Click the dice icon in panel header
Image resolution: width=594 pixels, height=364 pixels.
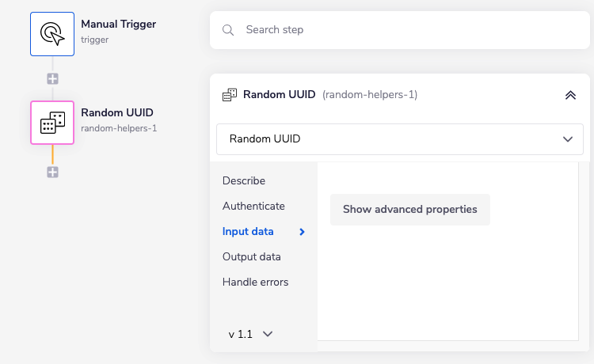[230, 95]
